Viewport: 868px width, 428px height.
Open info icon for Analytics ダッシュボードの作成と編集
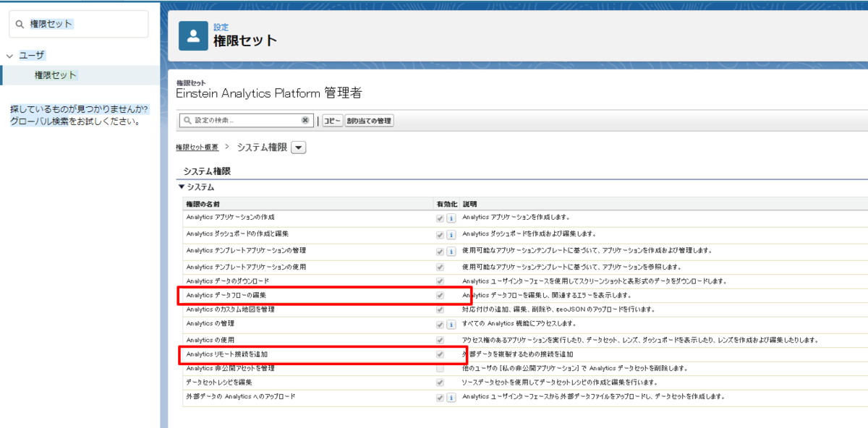pos(450,235)
